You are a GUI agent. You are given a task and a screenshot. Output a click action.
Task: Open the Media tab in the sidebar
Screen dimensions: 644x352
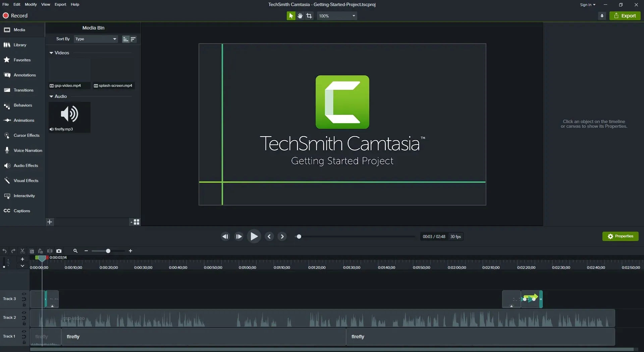tap(22, 30)
